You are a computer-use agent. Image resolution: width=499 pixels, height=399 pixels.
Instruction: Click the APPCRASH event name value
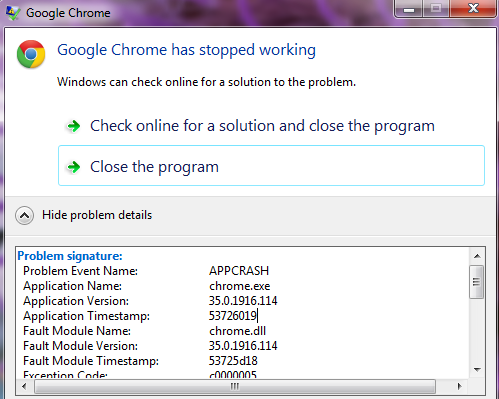239,271
